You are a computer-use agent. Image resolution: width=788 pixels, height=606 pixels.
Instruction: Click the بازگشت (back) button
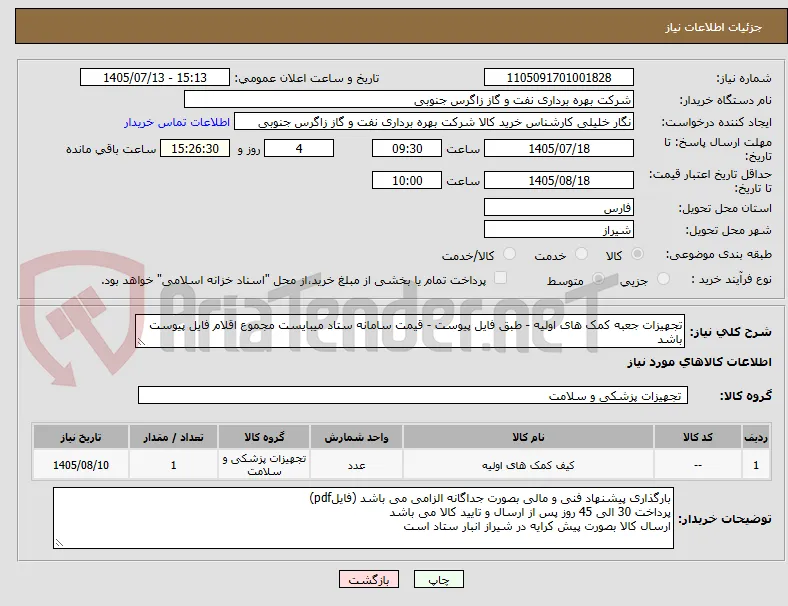pyautogui.click(x=369, y=579)
